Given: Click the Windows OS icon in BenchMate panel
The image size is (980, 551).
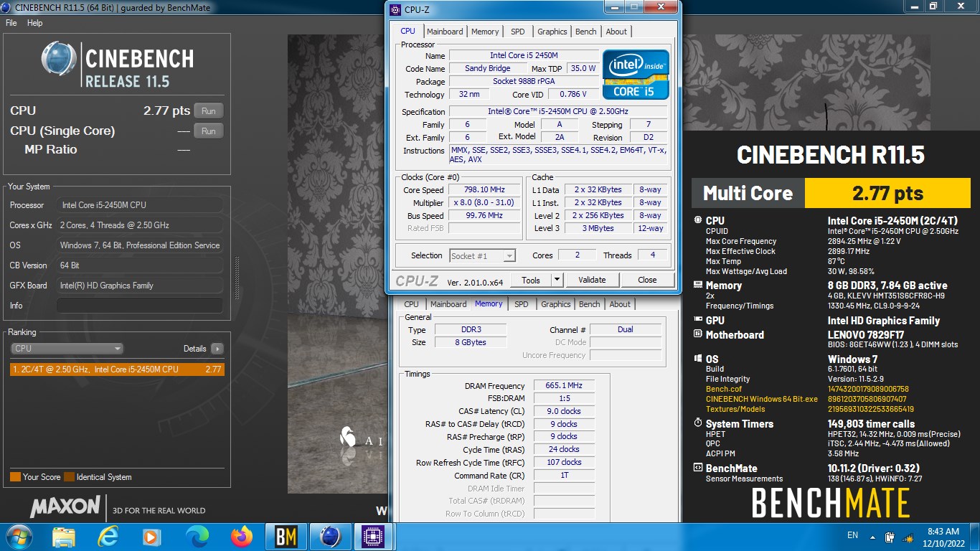Looking at the screenshot, I should [x=699, y=359].
